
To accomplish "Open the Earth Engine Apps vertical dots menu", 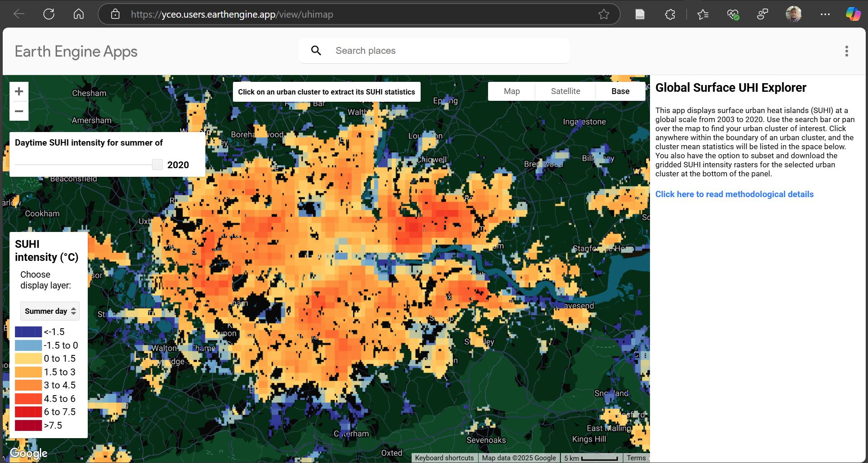I will click(x=847, y=51).
